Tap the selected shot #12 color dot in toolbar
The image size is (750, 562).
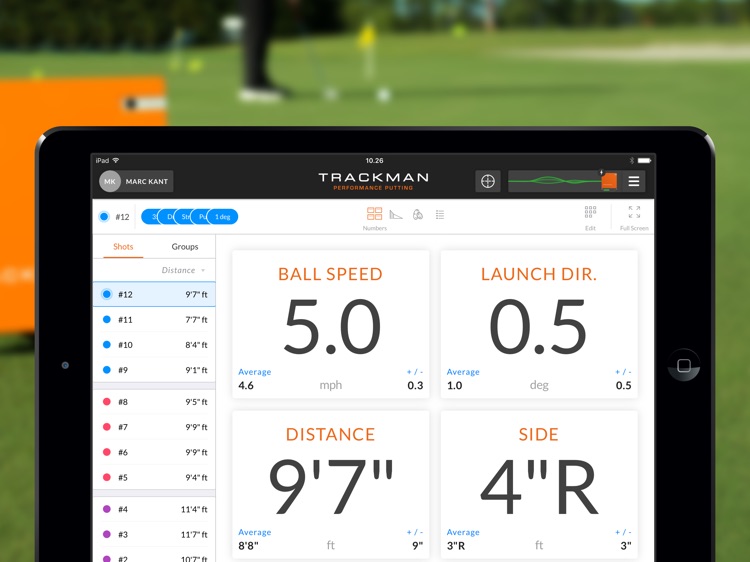104,217
